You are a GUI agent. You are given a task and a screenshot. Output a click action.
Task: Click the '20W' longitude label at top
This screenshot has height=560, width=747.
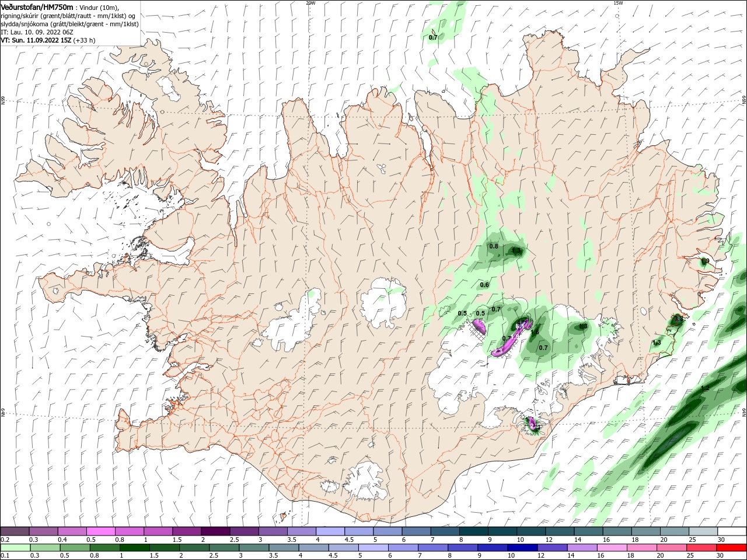pyautogui.click(x=310, y=3)
